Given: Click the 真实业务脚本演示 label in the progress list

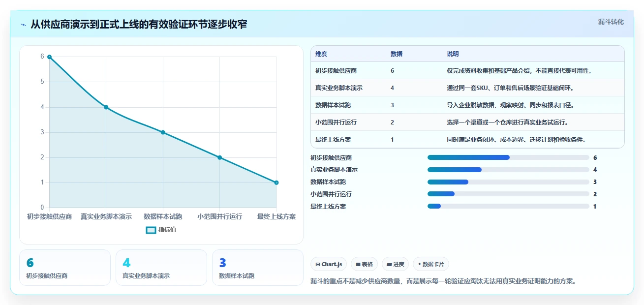Looking at the screenshot, I should pyautogui.click(x=334, y=170).
